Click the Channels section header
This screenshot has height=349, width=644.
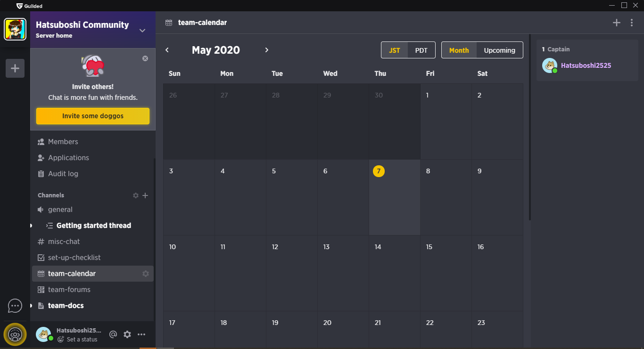[x=51, y=195]
